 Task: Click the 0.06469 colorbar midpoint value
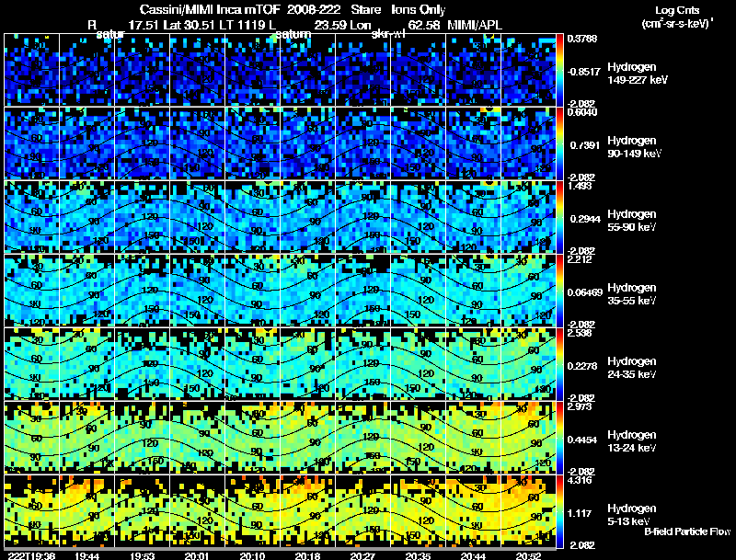pyautogui.click(x=584, y=292)
